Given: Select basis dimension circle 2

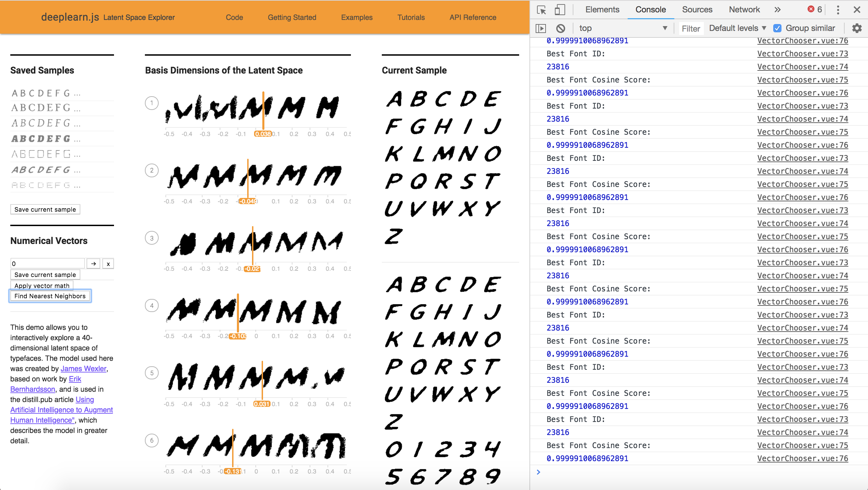Looking at the screenshot, I should pos(152,170).
